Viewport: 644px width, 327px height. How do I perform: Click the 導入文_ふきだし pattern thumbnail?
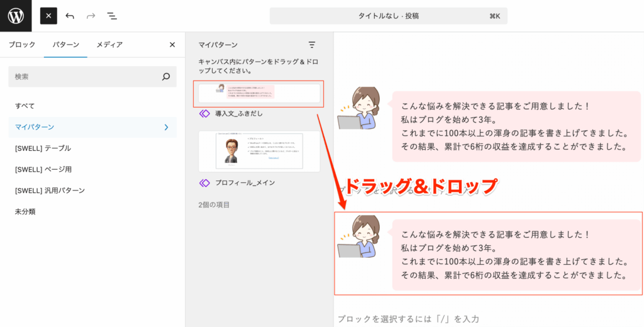258,94
